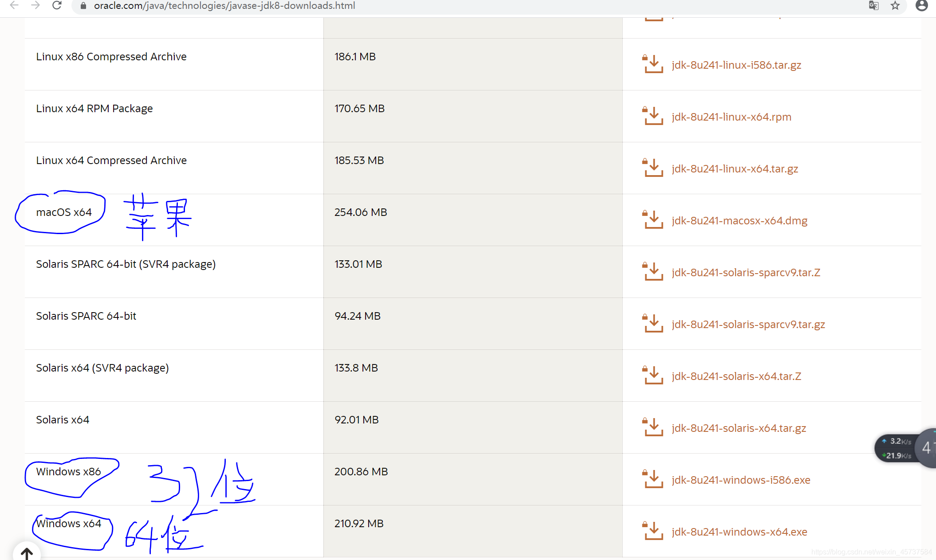
Task: Click download icon for solaris-sparcv9.tar.Z
Action: pyautogui.click(x=653, y=271)
